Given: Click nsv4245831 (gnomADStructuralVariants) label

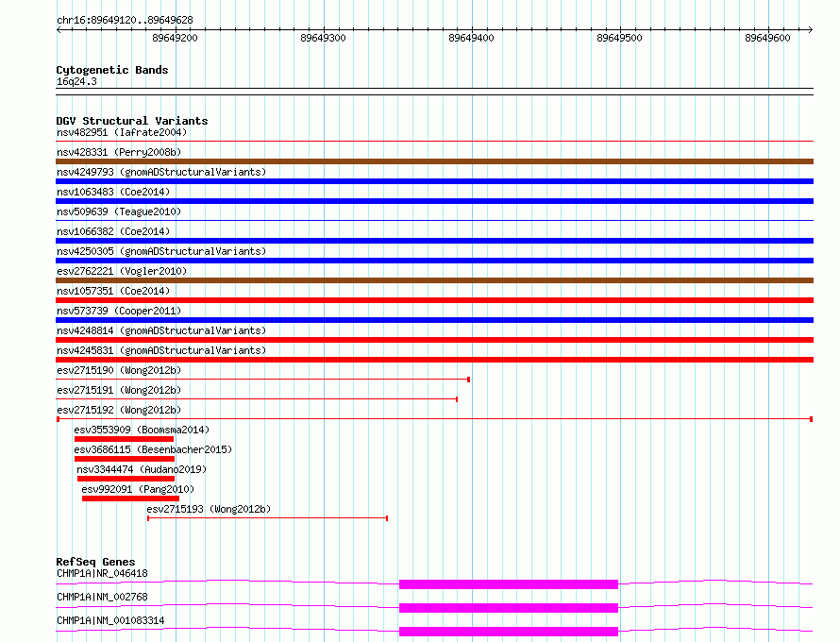Looking at the screenshot, I should tap(161, 350).
